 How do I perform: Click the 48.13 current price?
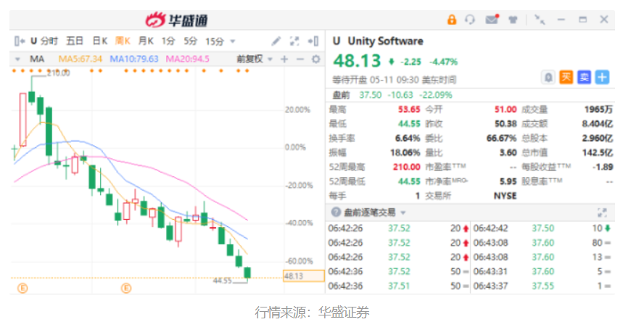357,61
